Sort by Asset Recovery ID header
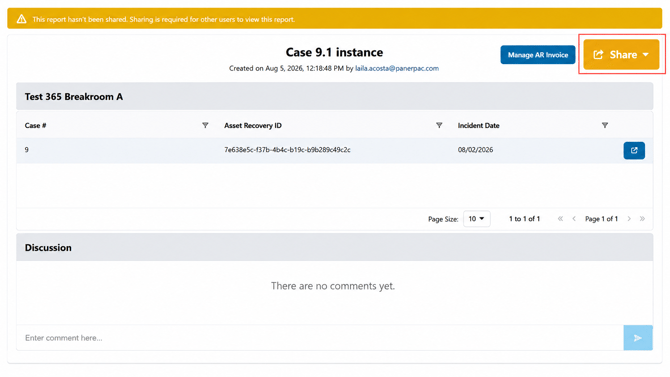Image resolution: width=670 pixels, height=377 pixels. (253, 125)
